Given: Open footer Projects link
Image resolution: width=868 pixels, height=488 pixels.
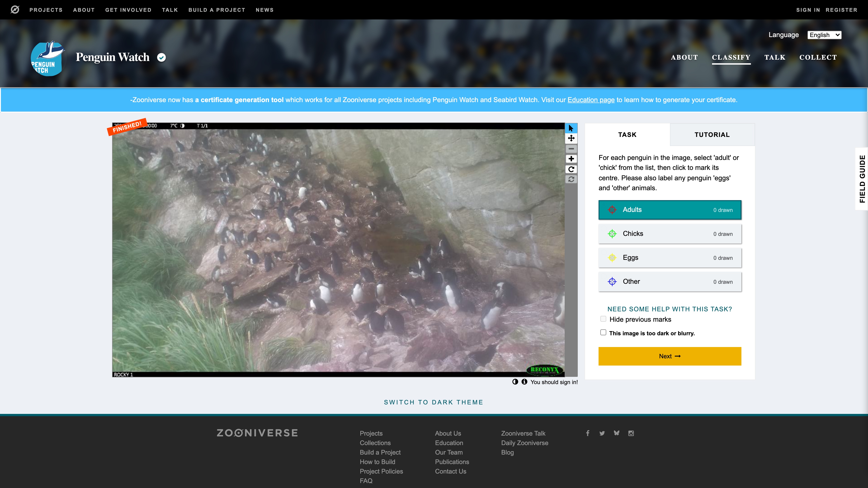Looking at the screenshot, I should [371, 434].
